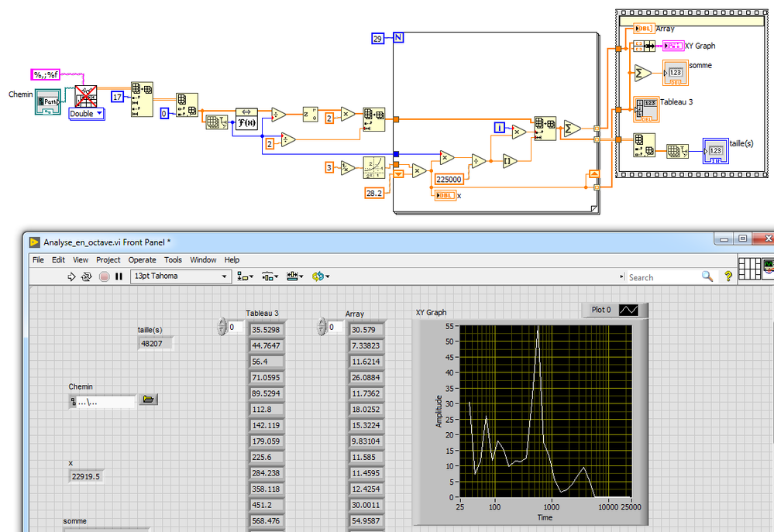The height and width of the screenshot is (532, 774).
Task: Open the Operate menu
Action: 142,260
